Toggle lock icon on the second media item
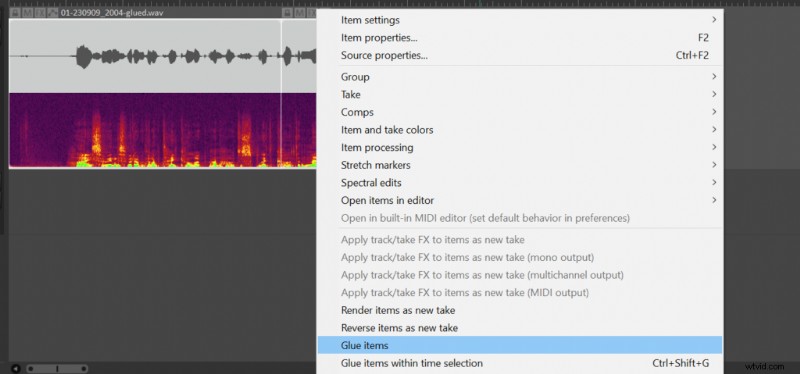The height and width of the screenshot is (374, 800). 287,13
